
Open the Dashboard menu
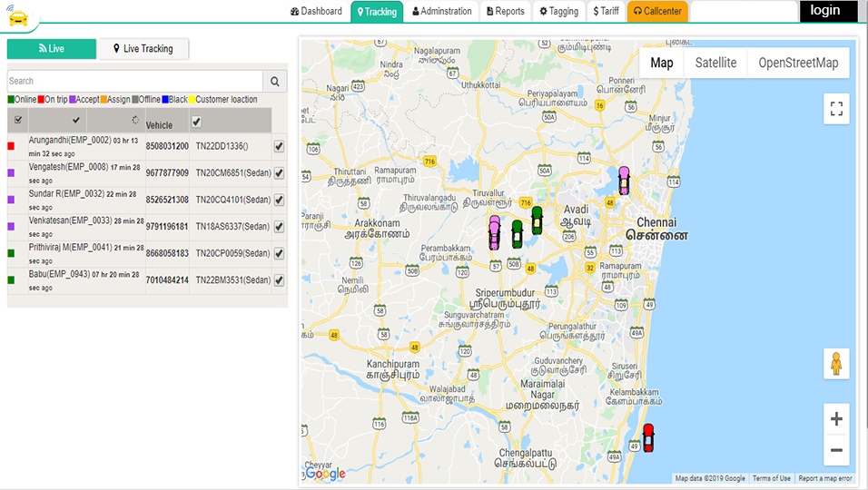316,11
